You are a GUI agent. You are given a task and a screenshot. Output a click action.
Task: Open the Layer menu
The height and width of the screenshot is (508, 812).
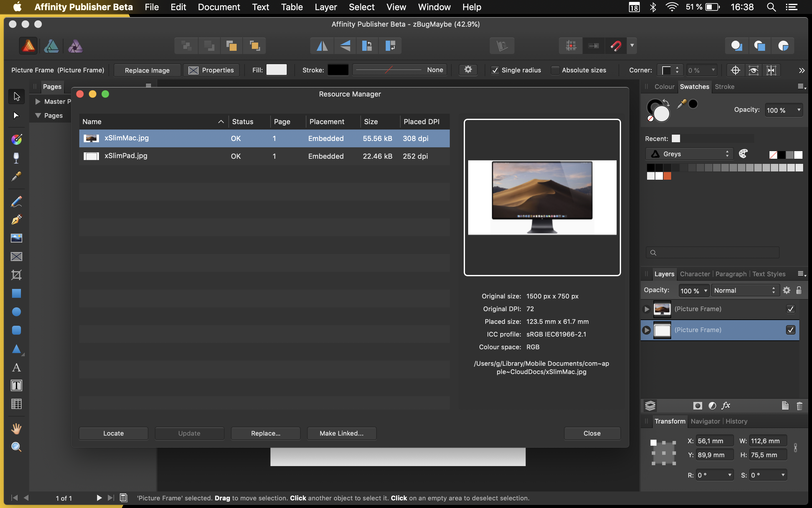[x=325, y=7]
